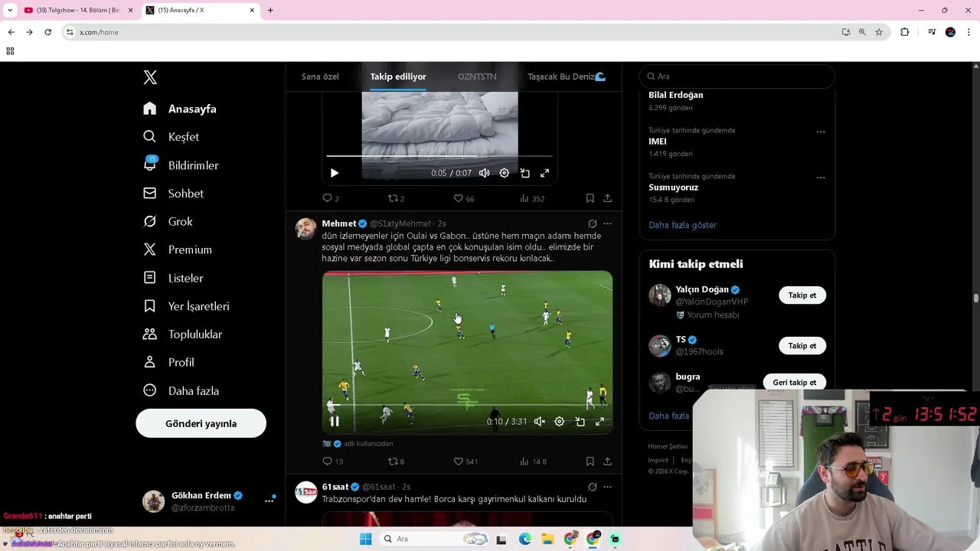The width and height of the screenshot is (980, 551).
Task: Switch to Sana özel tab
Action: tap(320, 77)
